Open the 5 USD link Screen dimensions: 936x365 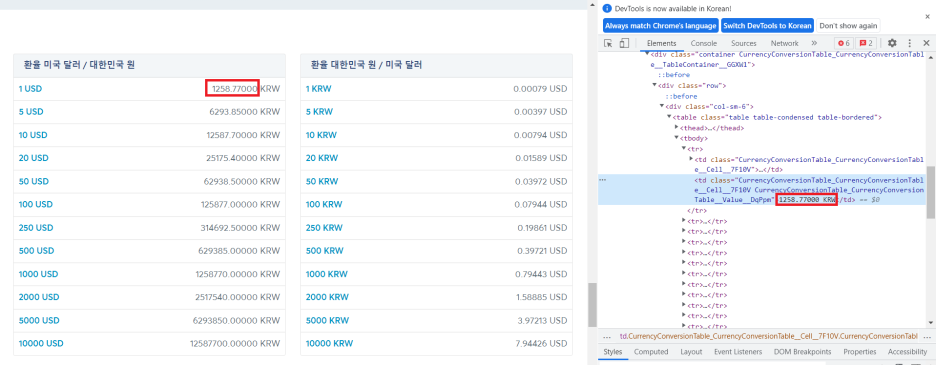[x=31, y=112]
